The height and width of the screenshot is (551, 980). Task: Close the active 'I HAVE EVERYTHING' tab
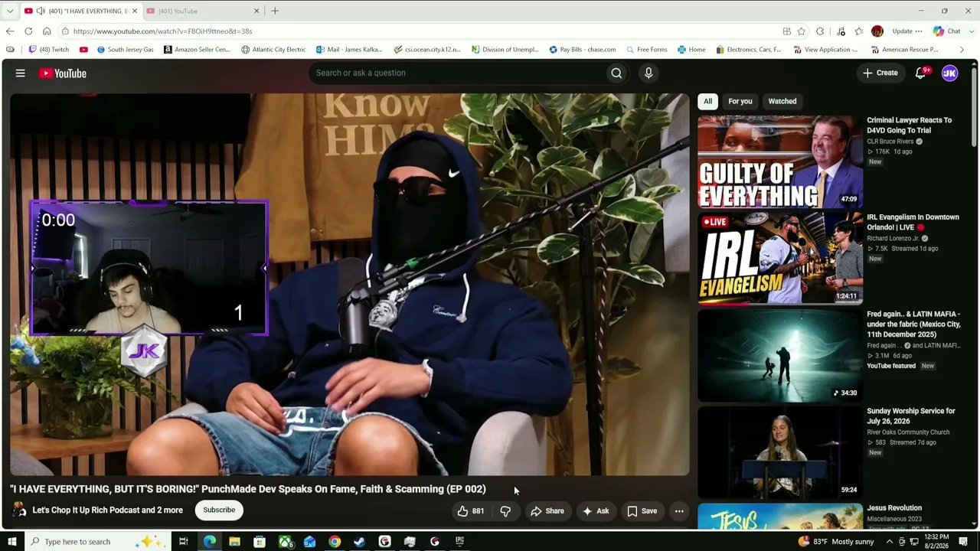coord(135,11)
